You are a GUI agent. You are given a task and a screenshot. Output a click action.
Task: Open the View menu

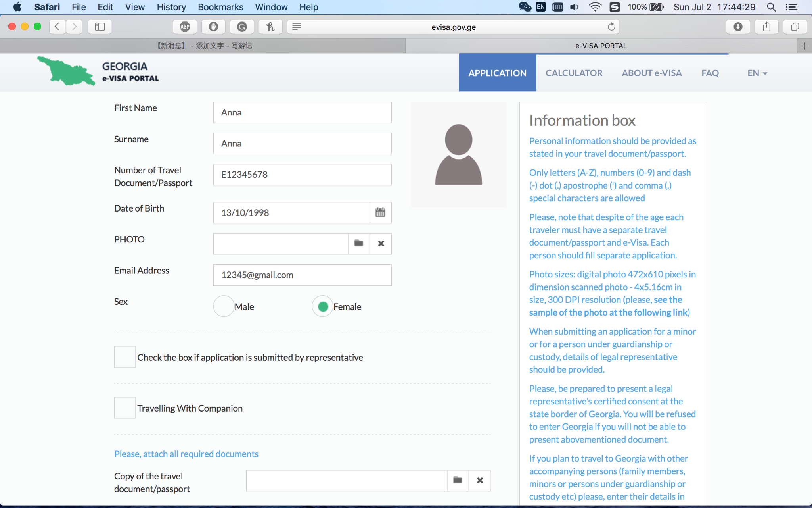click(x=135, y=7)
